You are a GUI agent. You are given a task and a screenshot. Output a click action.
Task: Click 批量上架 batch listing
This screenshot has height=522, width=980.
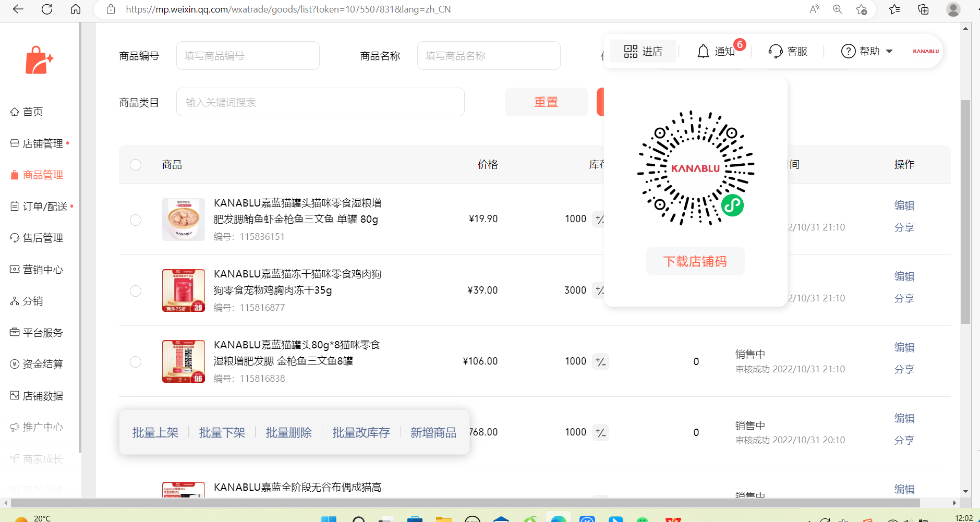point(155,433)
